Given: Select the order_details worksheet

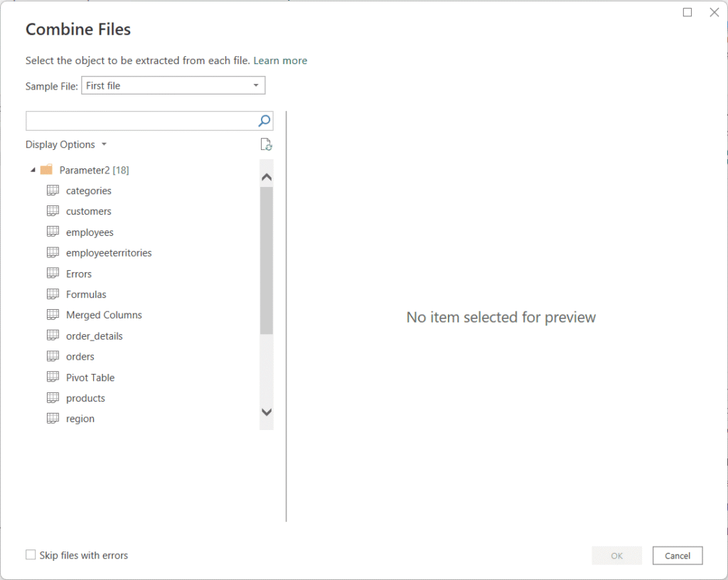Looking at the screenshot, I should click(94, 335).
